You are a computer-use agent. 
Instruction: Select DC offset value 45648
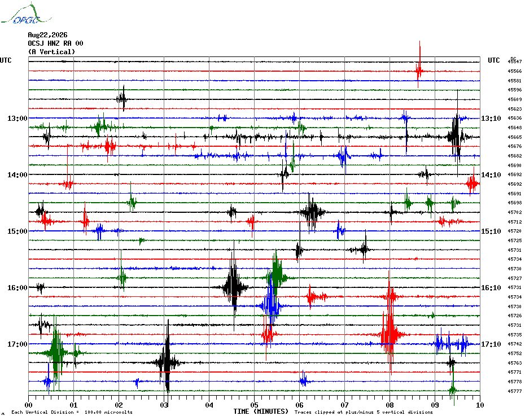(515, 128)
